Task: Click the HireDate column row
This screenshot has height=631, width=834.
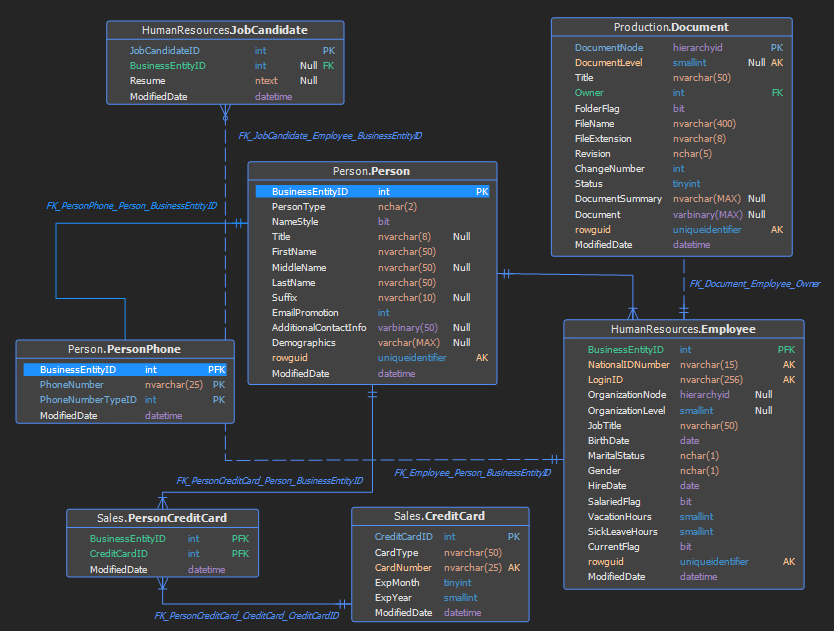Action: coord(684,486)
